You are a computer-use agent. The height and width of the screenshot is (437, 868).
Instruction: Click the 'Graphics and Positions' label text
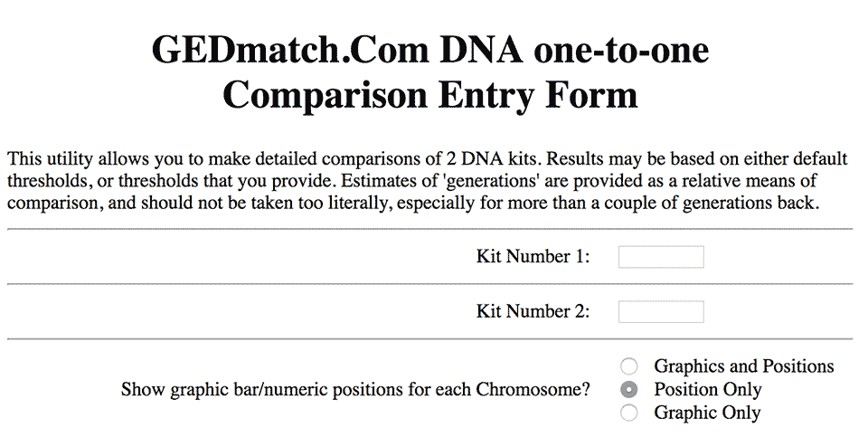pos(744,366)
